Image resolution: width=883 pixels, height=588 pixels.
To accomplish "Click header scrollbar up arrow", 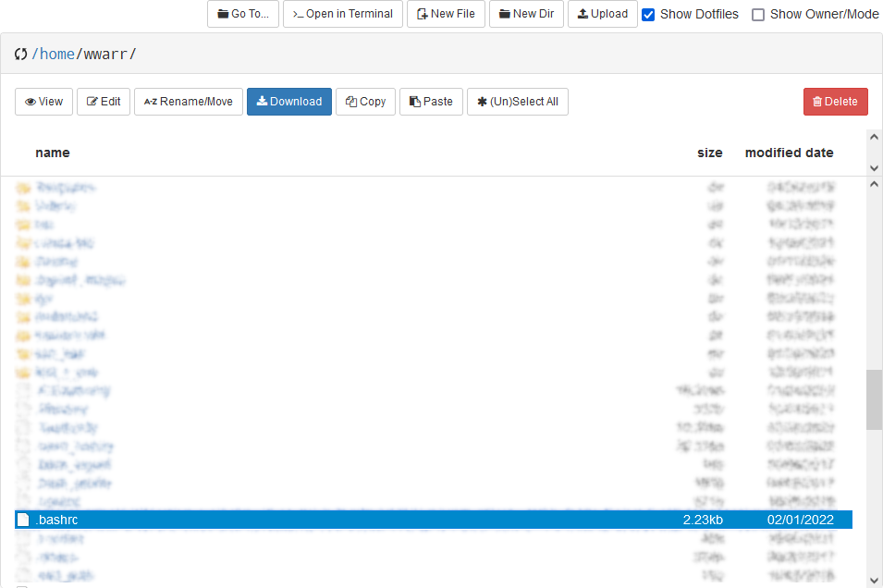I will pyautogui.click(x=874, y=137).
